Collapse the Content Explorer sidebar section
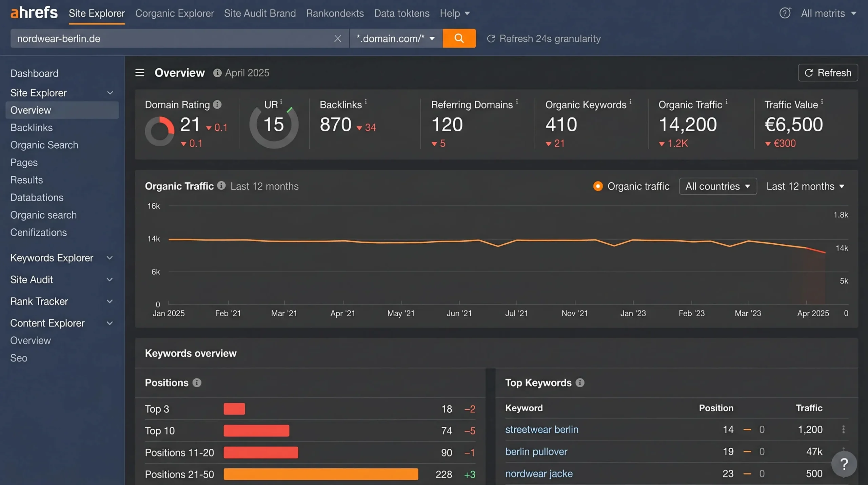 click(110, 323)
